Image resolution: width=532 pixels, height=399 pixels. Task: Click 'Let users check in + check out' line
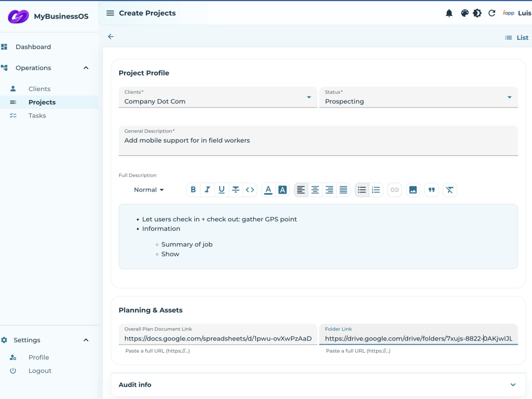(x=220, y=219)
